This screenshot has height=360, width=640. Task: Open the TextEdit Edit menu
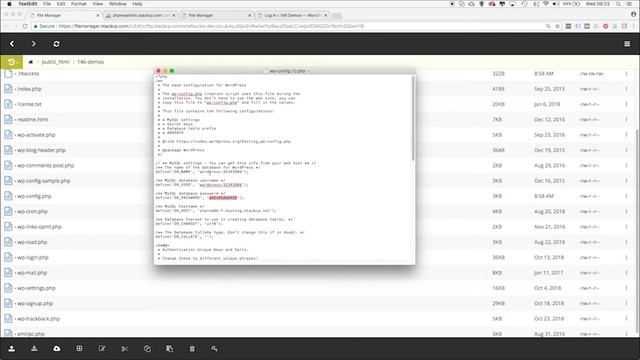[61, 4]
